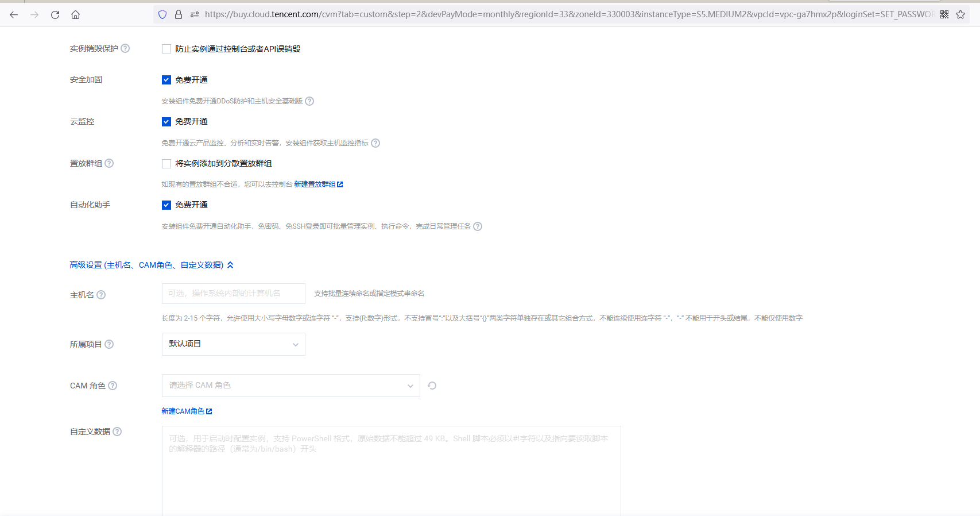
Task: Click the help icon next to 实例销毁保护
Action: click(x=125, y=49)
